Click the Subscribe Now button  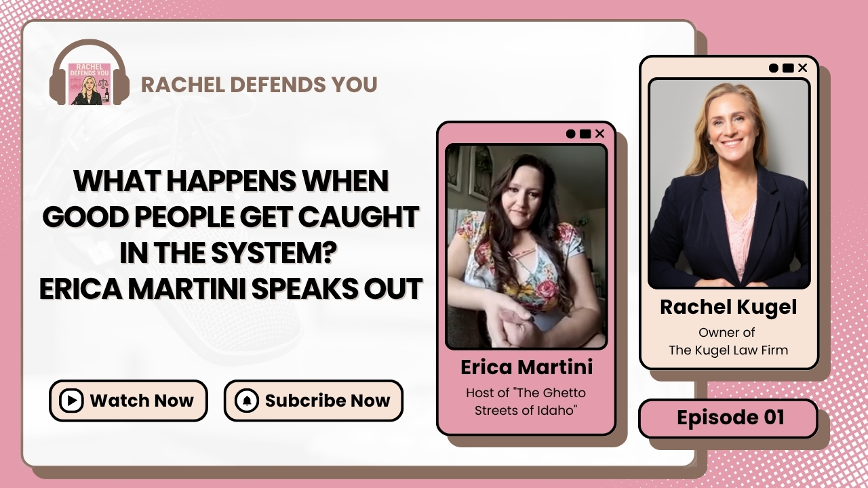pyautogui.click(x=313, y=401)
